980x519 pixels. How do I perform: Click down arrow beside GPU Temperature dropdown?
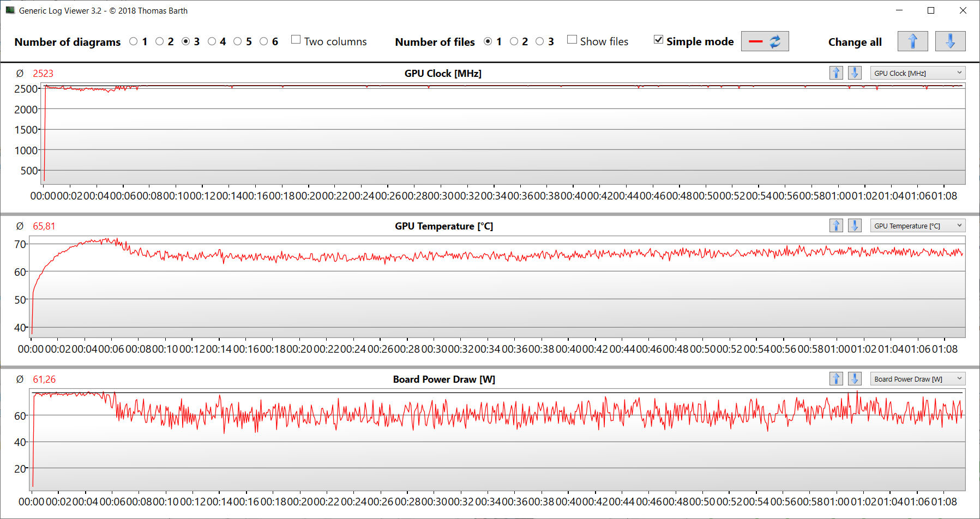click(855, 226)
